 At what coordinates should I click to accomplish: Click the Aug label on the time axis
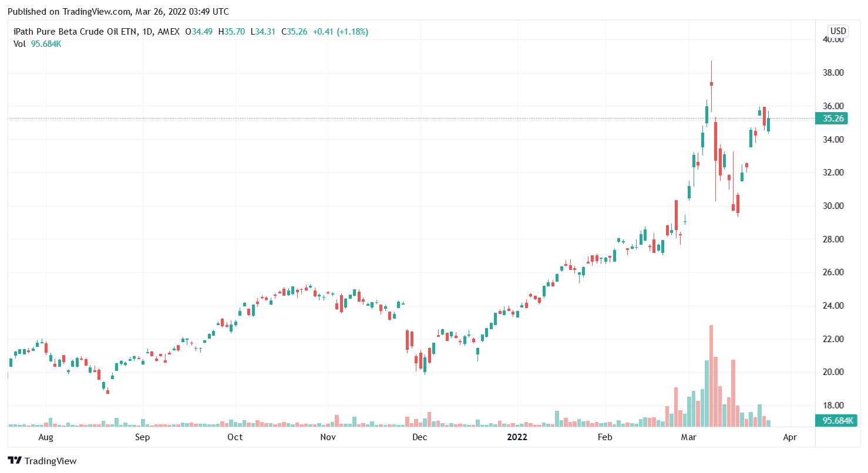pos(46,437)
